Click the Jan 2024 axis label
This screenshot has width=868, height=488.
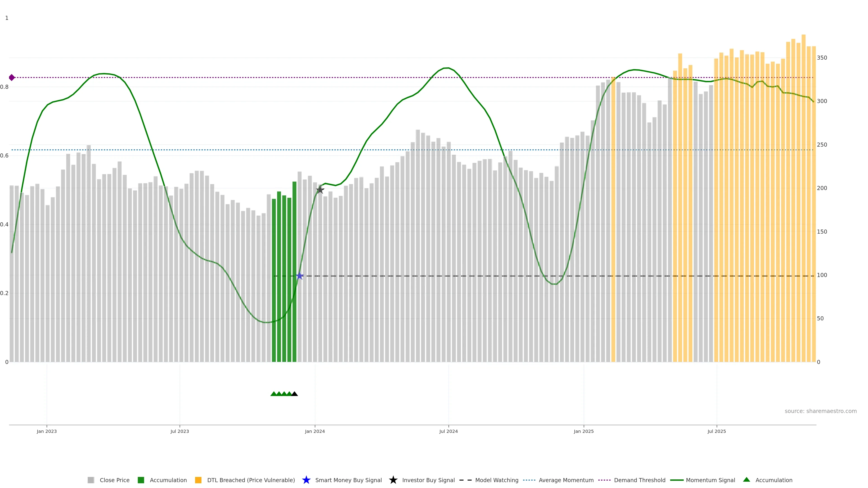315,431
